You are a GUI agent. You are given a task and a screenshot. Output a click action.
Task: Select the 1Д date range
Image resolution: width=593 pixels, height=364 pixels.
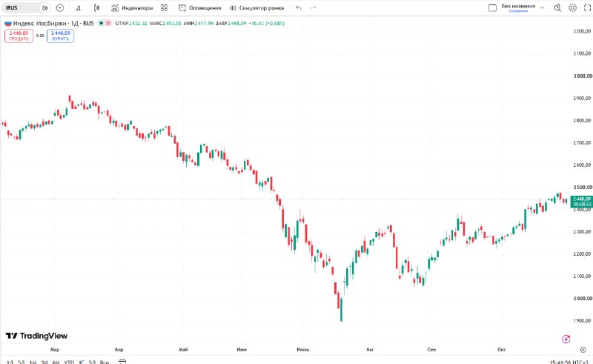point(10,362)
